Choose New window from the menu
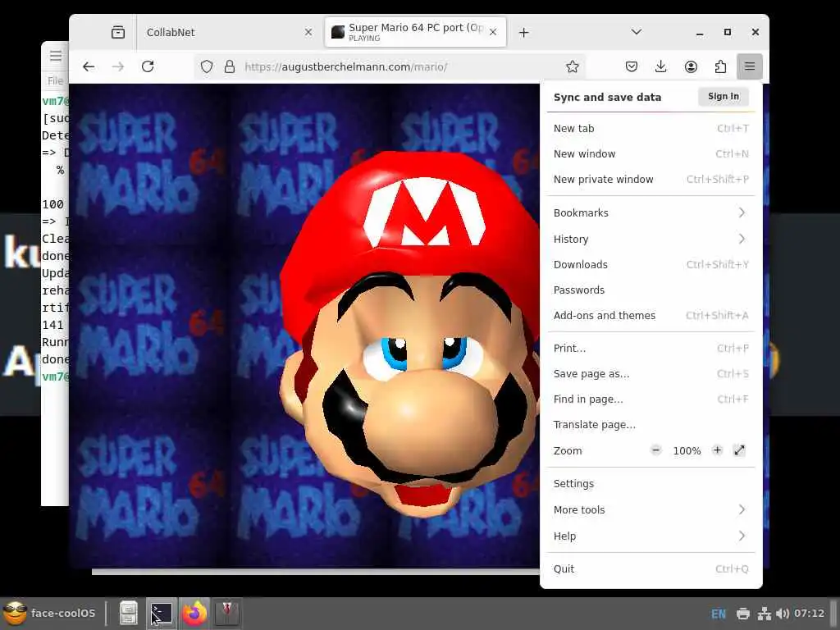This screenshot has height=630, width=840. coord(651,153)
